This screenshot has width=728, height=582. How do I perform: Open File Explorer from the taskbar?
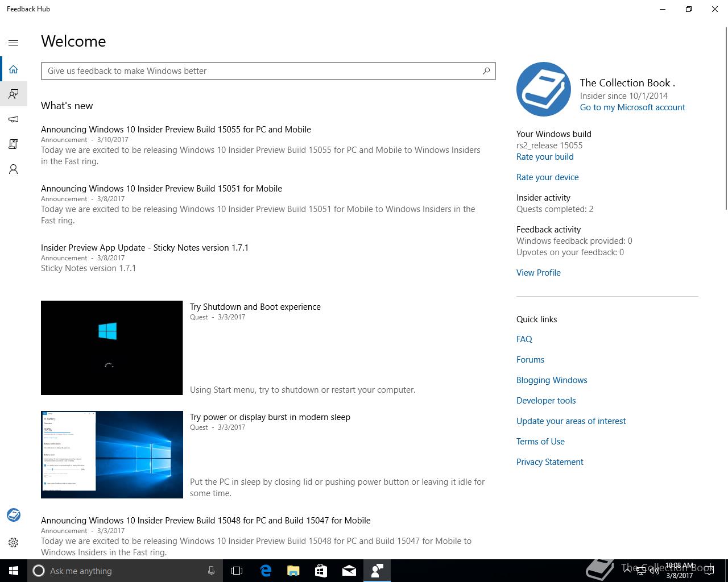(x=293, y=571)
